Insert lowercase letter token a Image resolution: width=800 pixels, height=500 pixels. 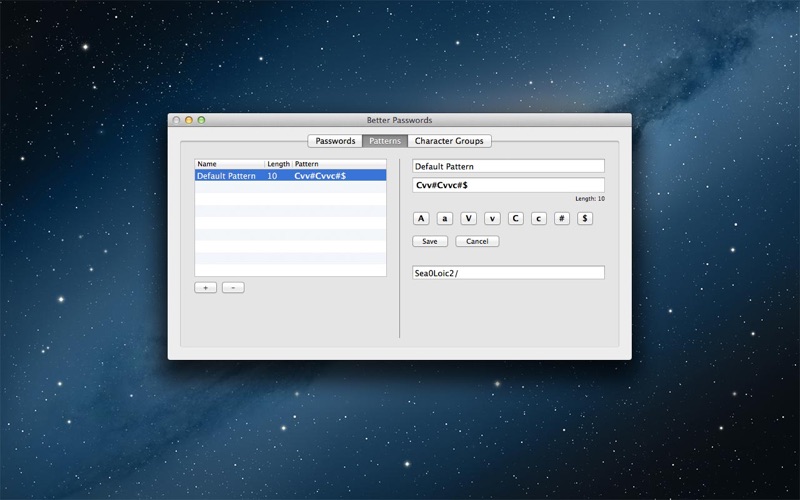pos(445,218)
